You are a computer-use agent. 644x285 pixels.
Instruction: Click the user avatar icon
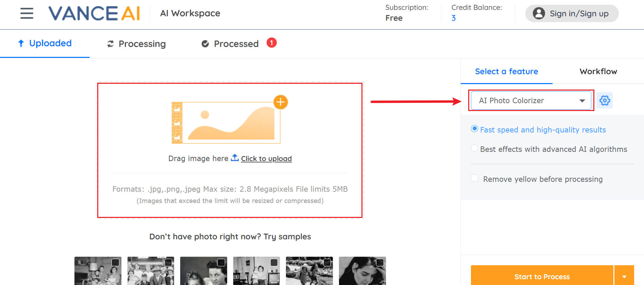(x=539, y=14)
